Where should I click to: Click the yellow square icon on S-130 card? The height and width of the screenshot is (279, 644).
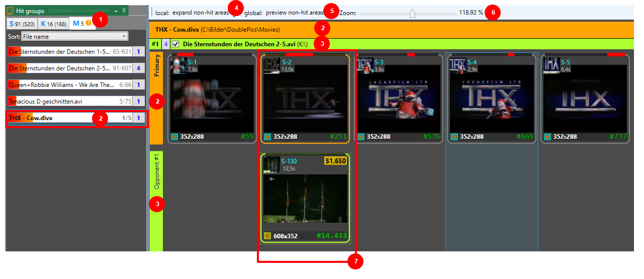(267, 236)
